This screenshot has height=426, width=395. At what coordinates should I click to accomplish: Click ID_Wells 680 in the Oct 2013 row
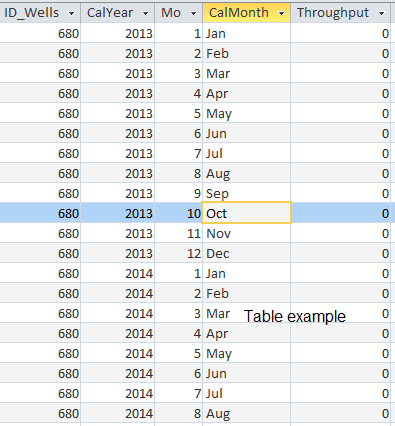[40, 213]
